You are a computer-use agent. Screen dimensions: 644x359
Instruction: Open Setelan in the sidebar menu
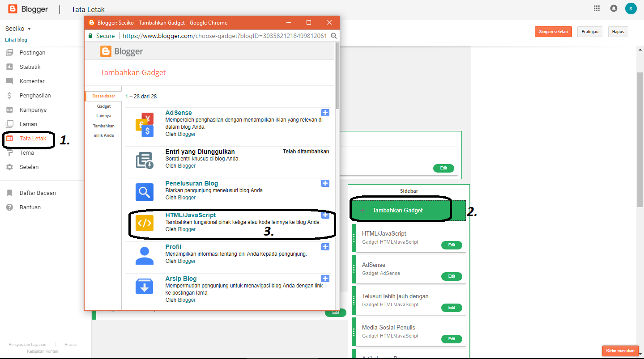click(29, 167)
